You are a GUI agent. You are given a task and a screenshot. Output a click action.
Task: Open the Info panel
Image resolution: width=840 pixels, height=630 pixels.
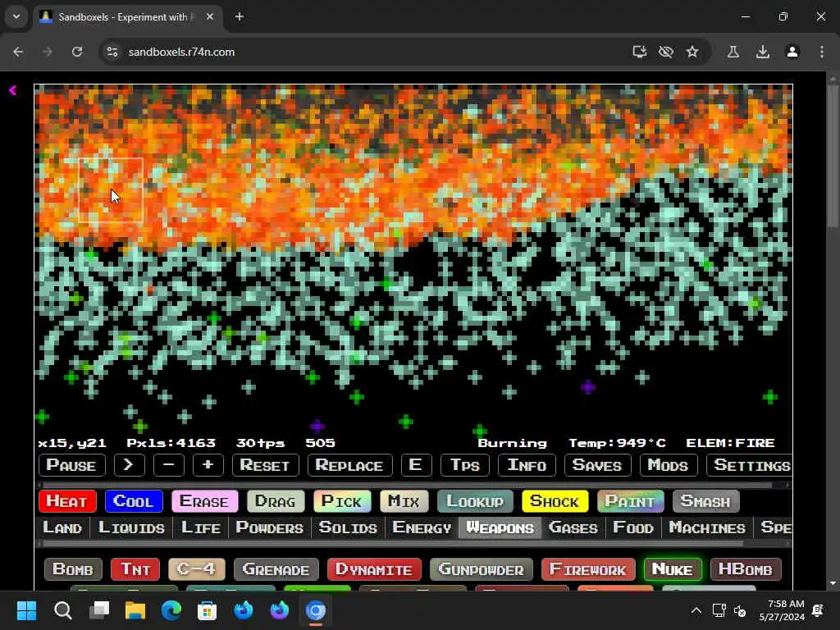point(527,465)
